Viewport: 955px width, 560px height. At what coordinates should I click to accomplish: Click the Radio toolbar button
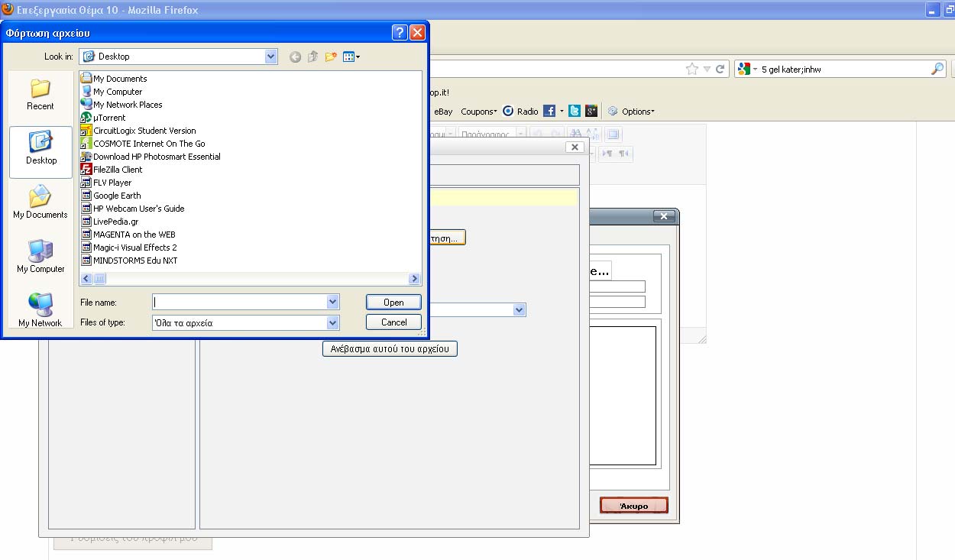click(520, 112)
